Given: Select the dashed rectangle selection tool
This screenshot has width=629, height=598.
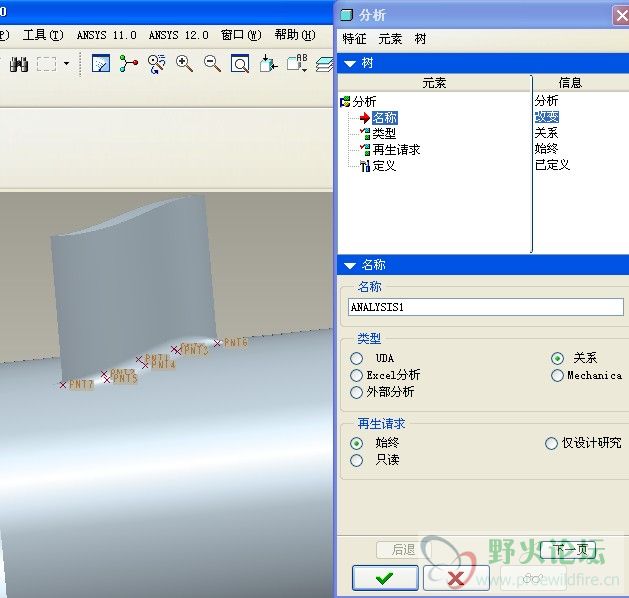Looking at the screenshot, I should point(47,64).
